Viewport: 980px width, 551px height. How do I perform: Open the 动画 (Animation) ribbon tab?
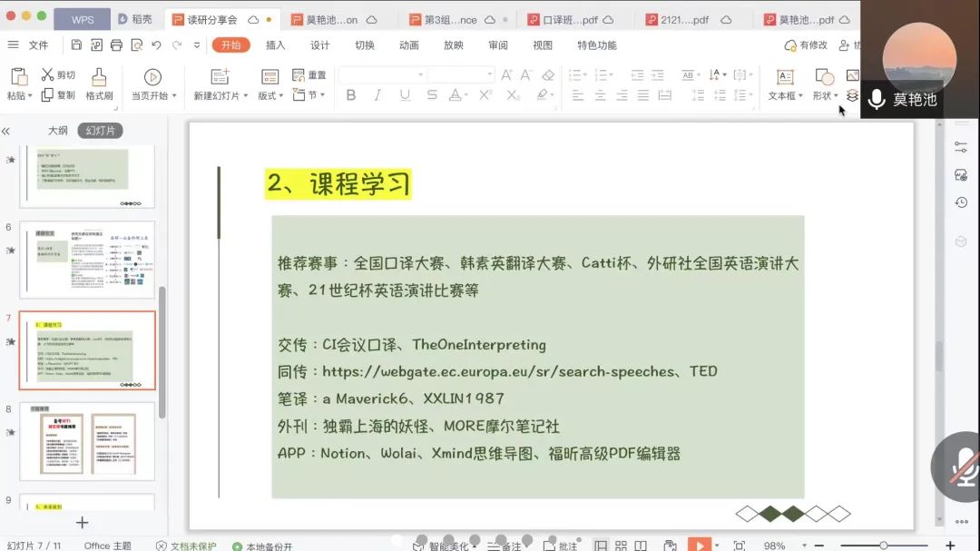pyautogui.click(x=408, y=45)
